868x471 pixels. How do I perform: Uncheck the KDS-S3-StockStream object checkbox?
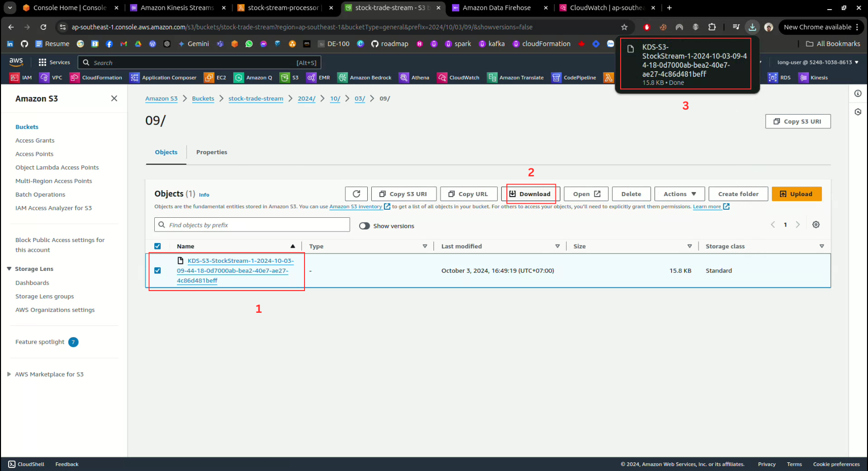coord(157,270)
